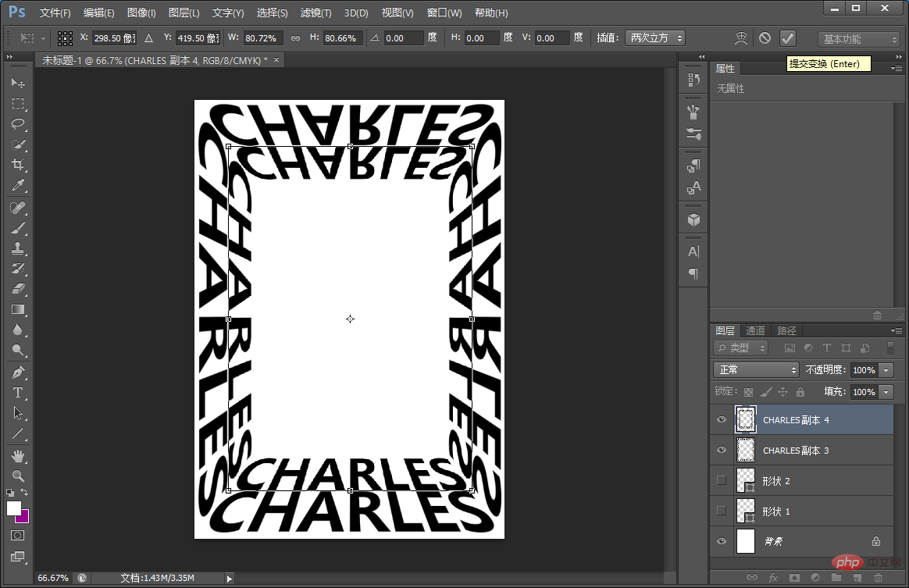Open the 图像(I) menu

[141, 12]
